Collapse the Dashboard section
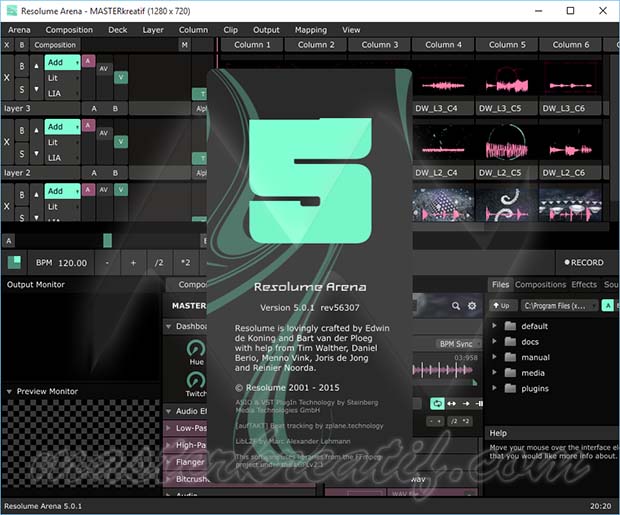620x515 pixels. click(x=168, y=327)
